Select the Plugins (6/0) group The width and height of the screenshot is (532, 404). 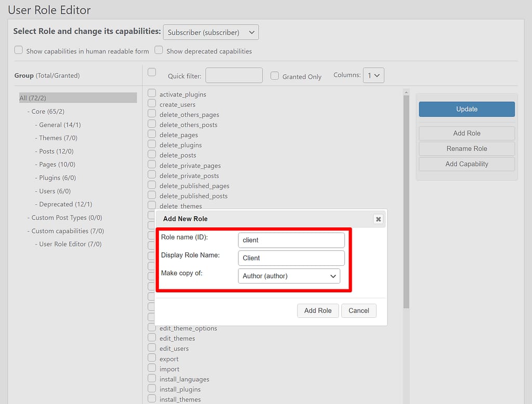[57, 178]
